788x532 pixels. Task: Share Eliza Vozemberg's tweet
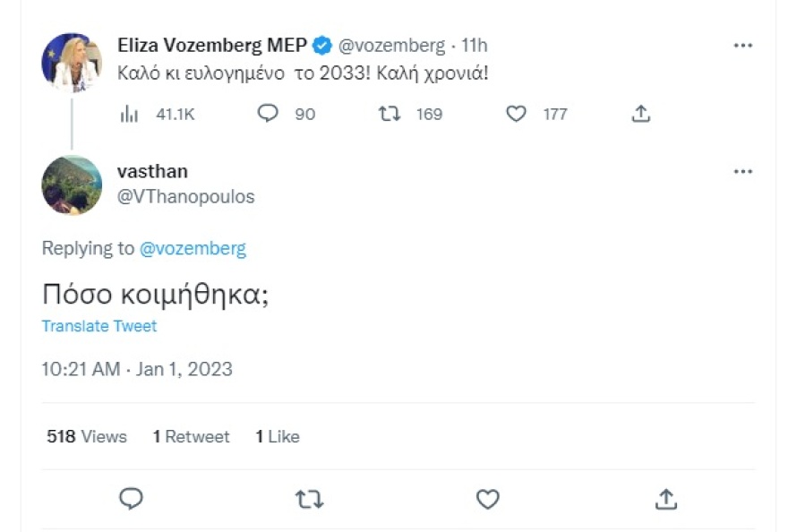point(640,115)
